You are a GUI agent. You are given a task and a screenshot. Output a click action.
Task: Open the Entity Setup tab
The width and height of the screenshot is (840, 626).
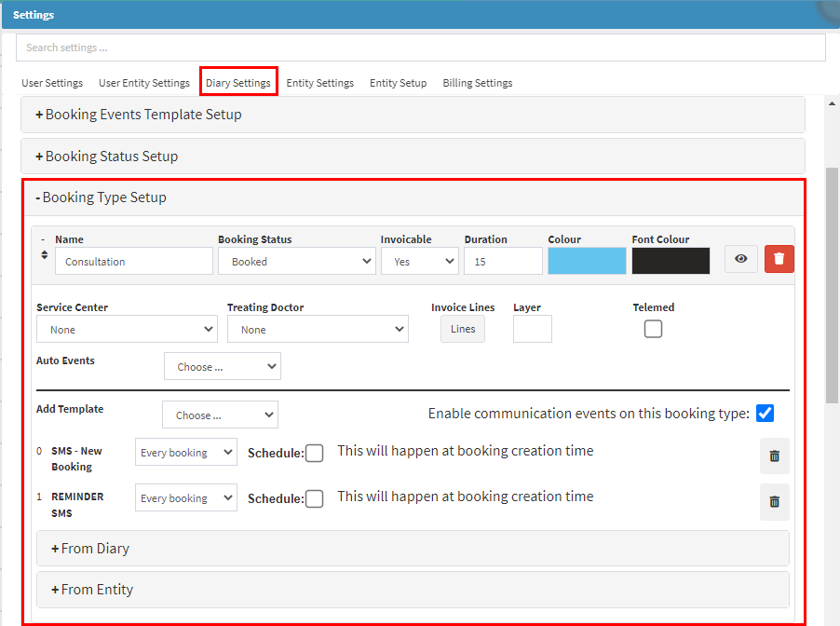tap(398, 83)
